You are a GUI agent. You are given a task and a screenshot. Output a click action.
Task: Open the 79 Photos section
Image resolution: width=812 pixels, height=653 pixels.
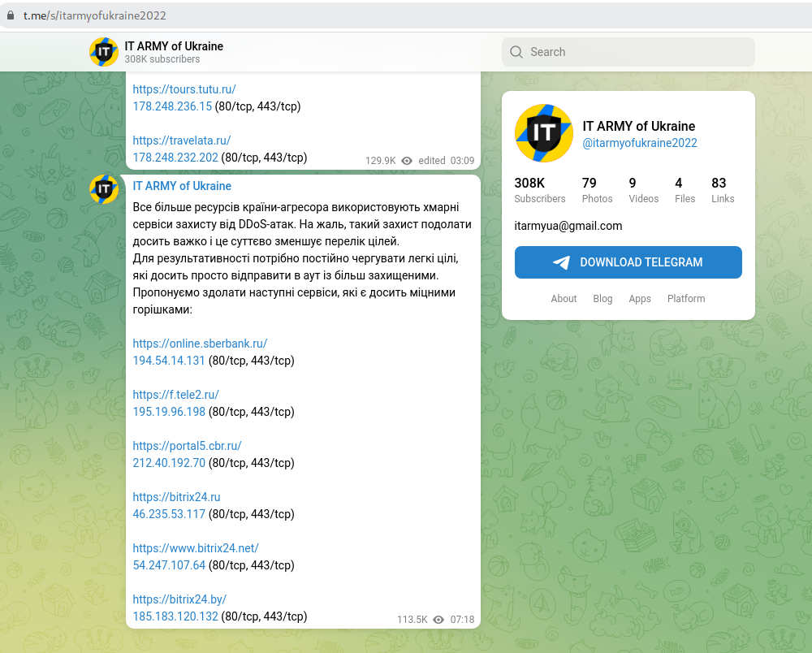pyautogui.click(x=597, y=190)
